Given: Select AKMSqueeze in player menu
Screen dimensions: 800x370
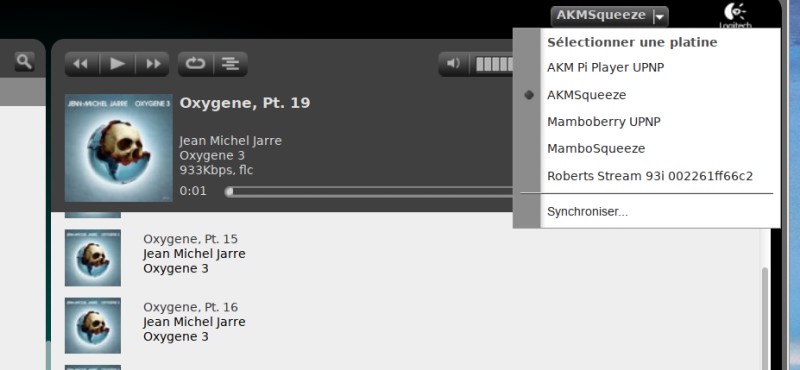Looking at the screenshot, I should tap(586, 95).
